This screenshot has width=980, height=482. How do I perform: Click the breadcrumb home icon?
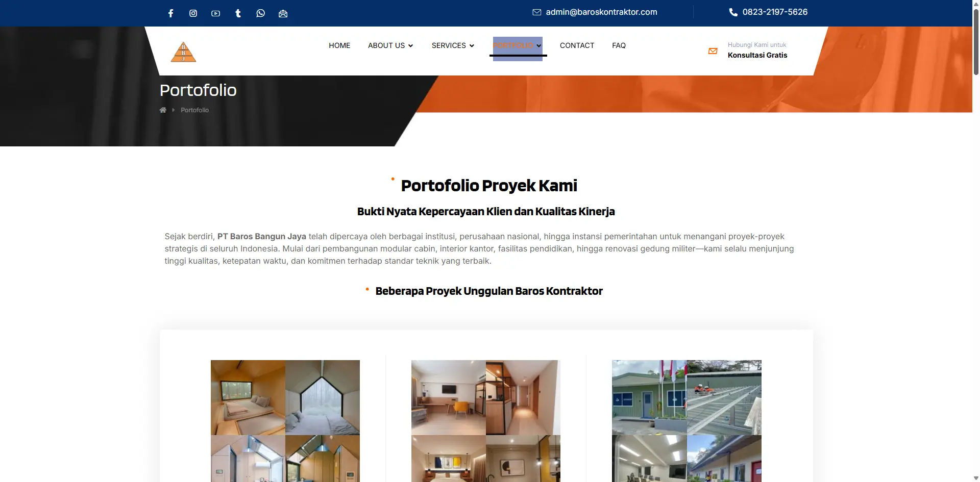point(163,110)
